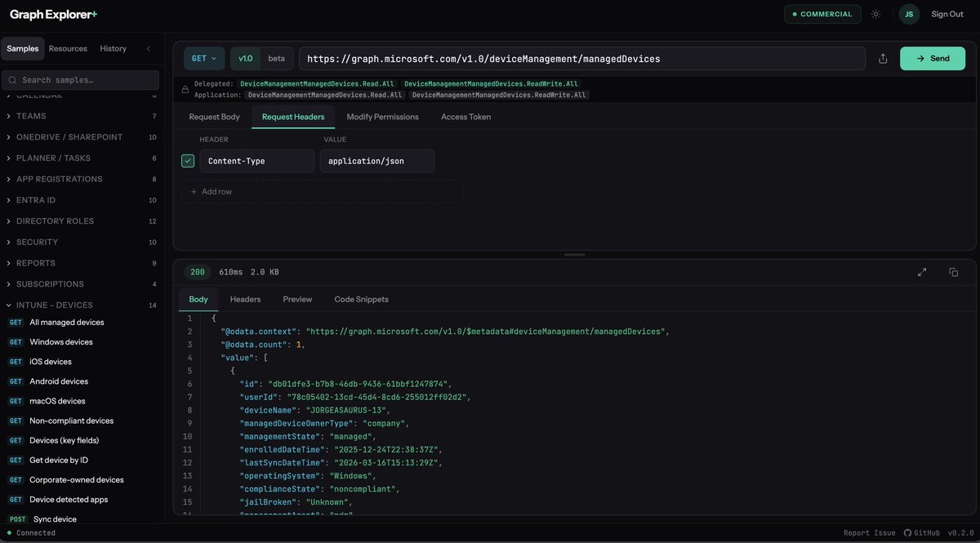Uncheck the Content-Type header checkbox
980x543 pixels.
pos(188,161)
